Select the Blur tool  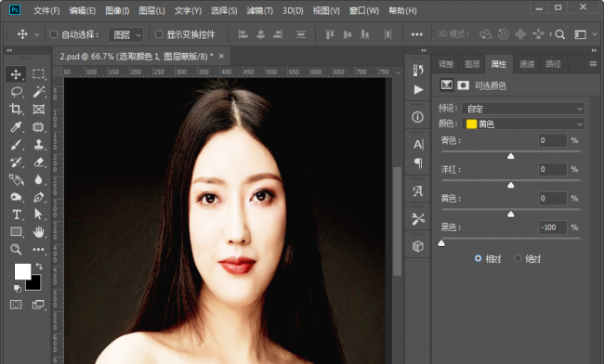pos(38,180)
